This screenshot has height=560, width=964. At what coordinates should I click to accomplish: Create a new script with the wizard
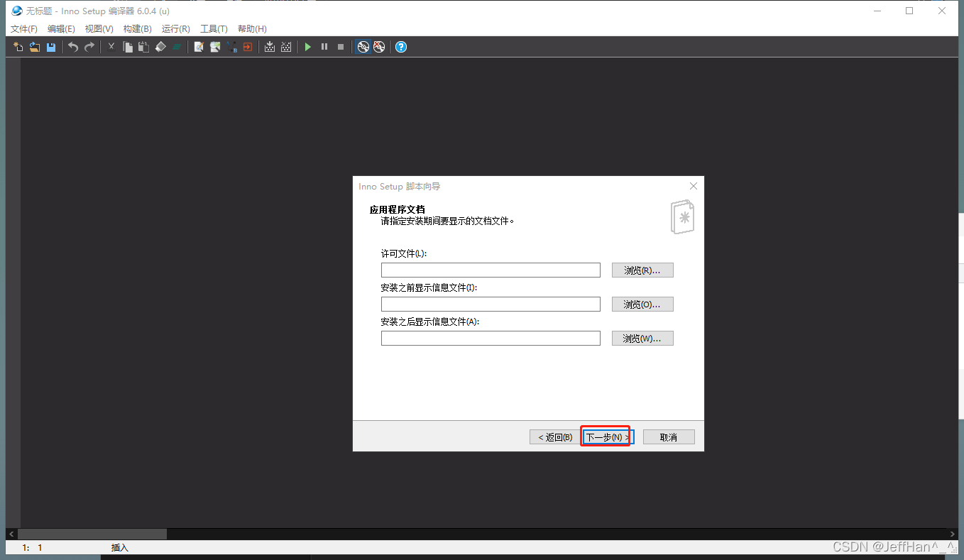point(17,47)
